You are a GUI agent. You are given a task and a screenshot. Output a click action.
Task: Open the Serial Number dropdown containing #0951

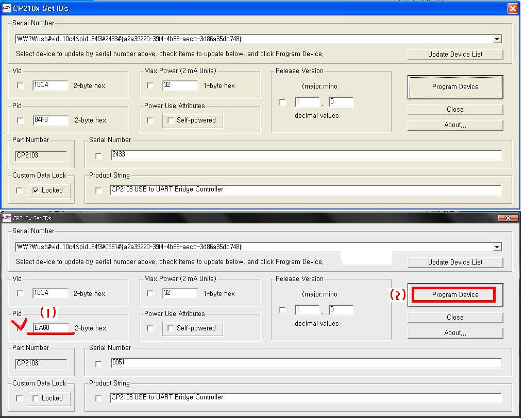497,247
